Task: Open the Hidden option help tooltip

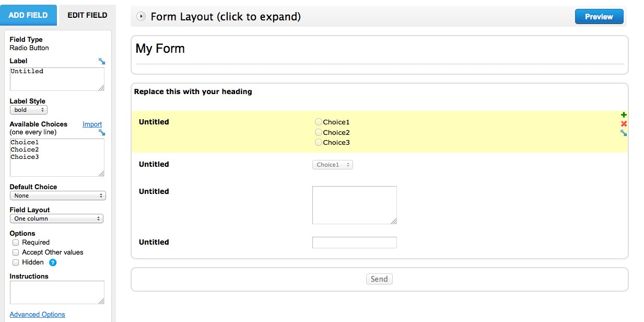Action: (x=51, y=262)
